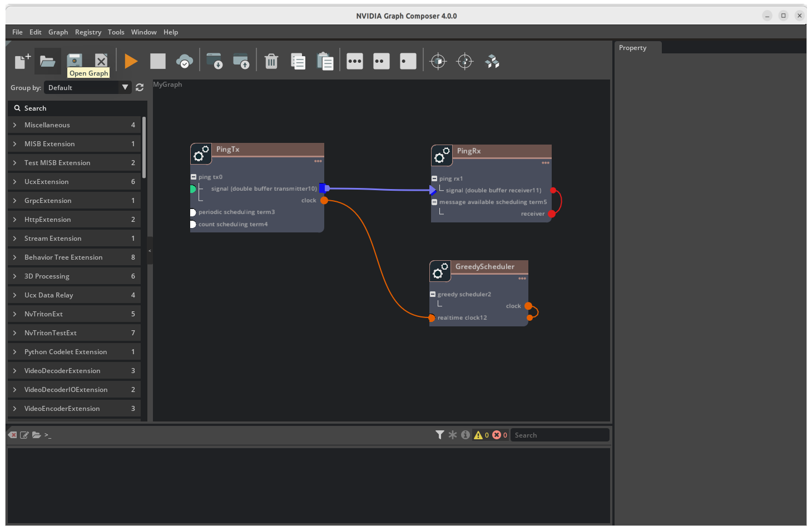This screenshot has width=812, height=531.
Task: Select the two-dot detail level icon
Action: [x=382, y=61]
